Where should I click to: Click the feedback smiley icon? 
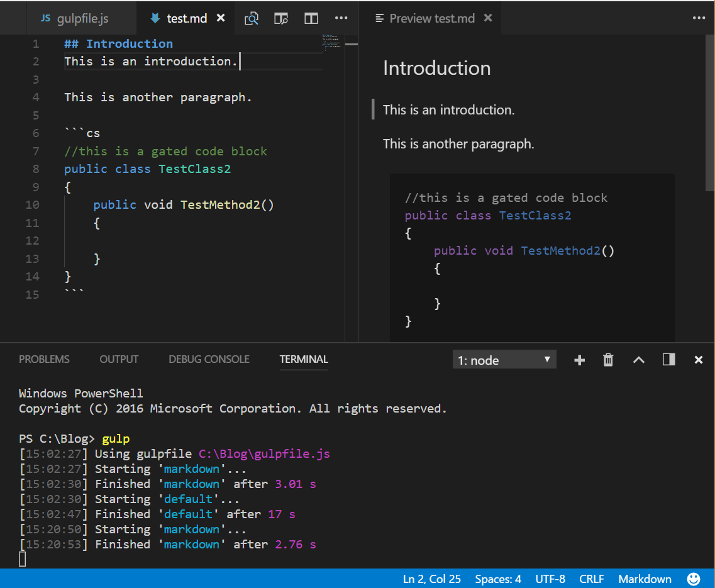694,579
